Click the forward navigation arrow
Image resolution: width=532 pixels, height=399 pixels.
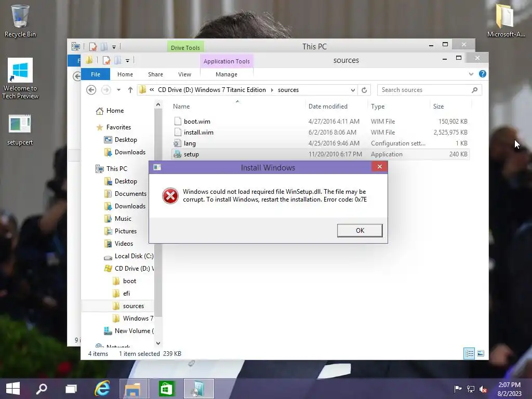click(x=106, y=90)
